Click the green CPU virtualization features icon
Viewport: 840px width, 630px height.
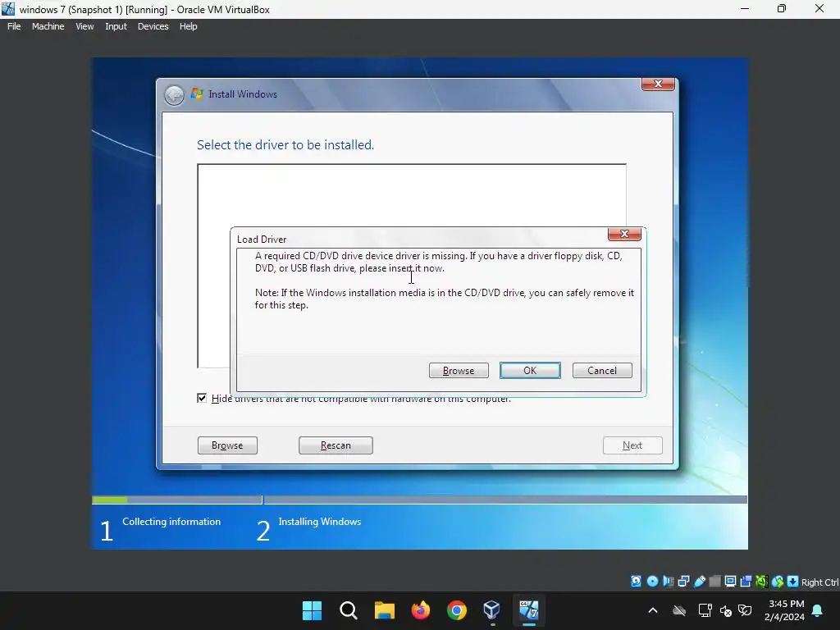coord(761,582)
